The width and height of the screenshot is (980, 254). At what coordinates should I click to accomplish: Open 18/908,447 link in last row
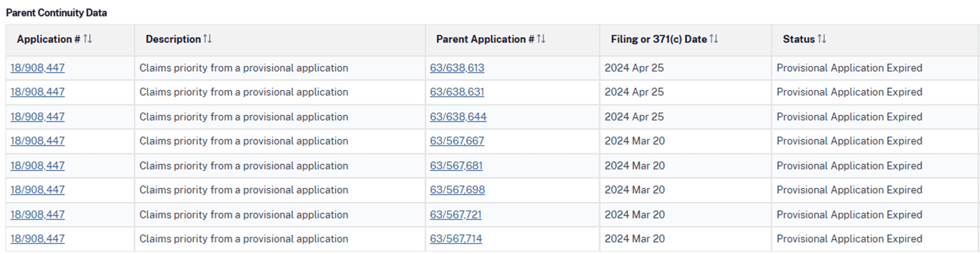tap(38, 239)
